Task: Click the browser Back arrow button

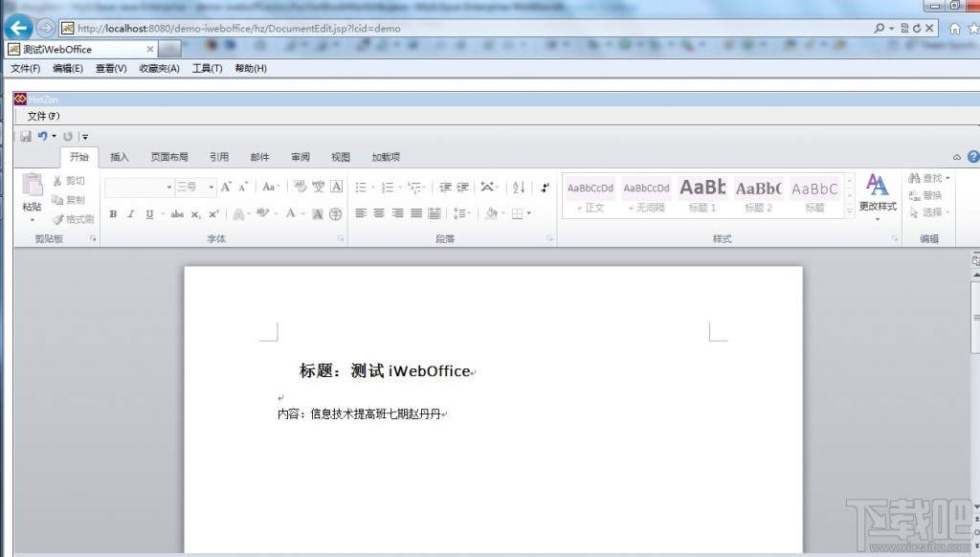Action: pos(19,28)
